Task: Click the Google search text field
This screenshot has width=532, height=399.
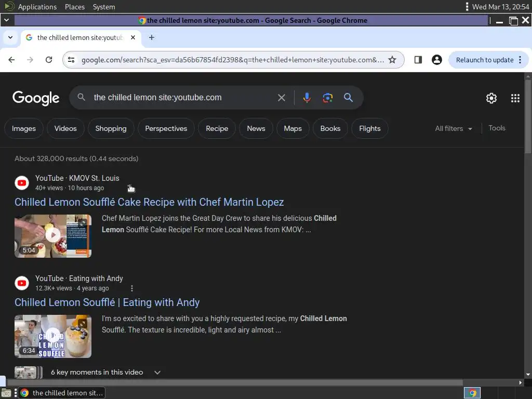Action: [183, 97]
